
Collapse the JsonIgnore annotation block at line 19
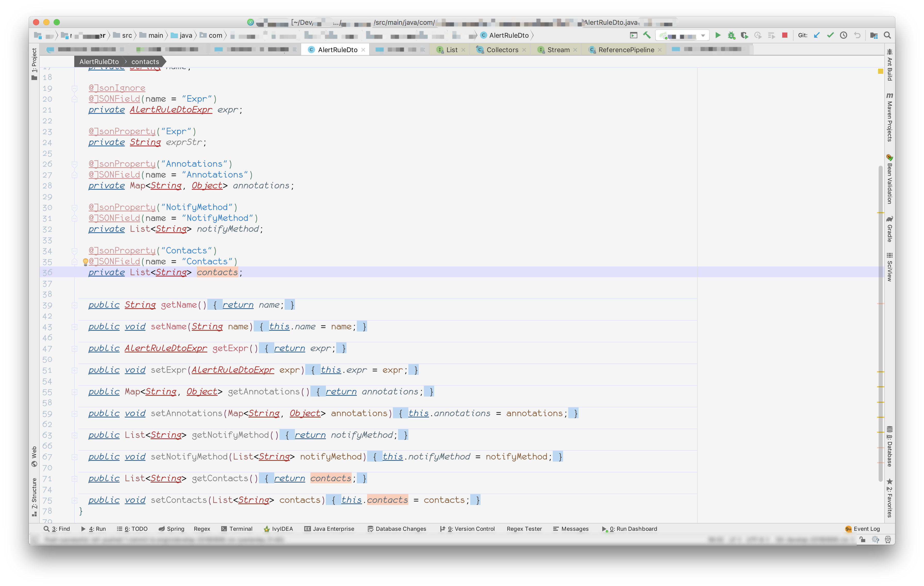(75, 88)
